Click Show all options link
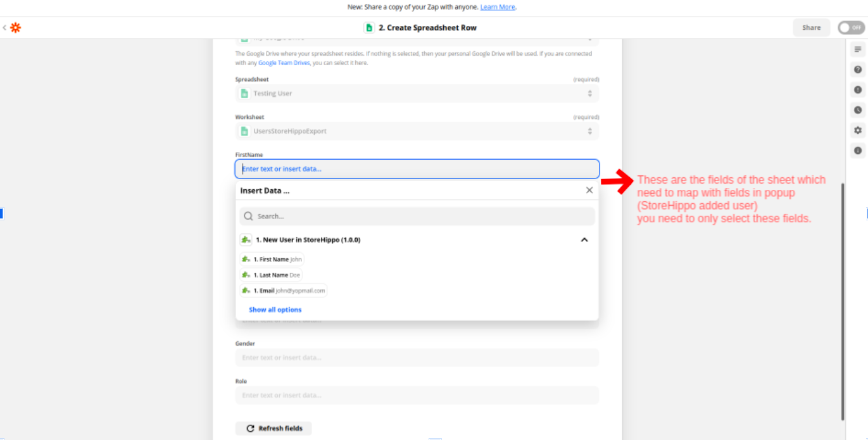Screen dimensions: 868x440 (x=275, y=310)
